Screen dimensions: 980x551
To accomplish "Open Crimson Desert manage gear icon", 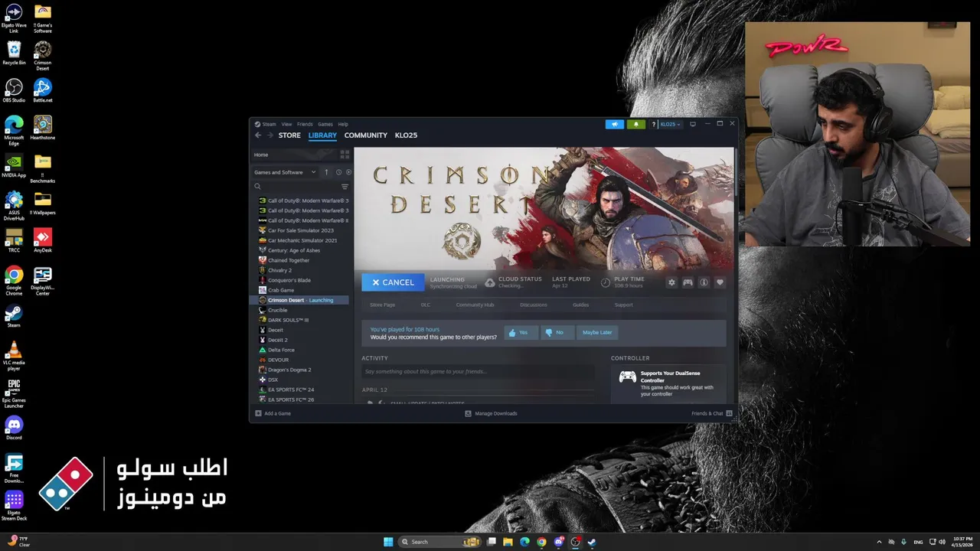I will pos(671,282).
